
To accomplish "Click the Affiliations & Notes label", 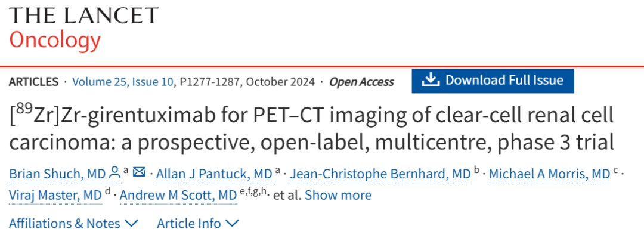I will coord(64,224).
